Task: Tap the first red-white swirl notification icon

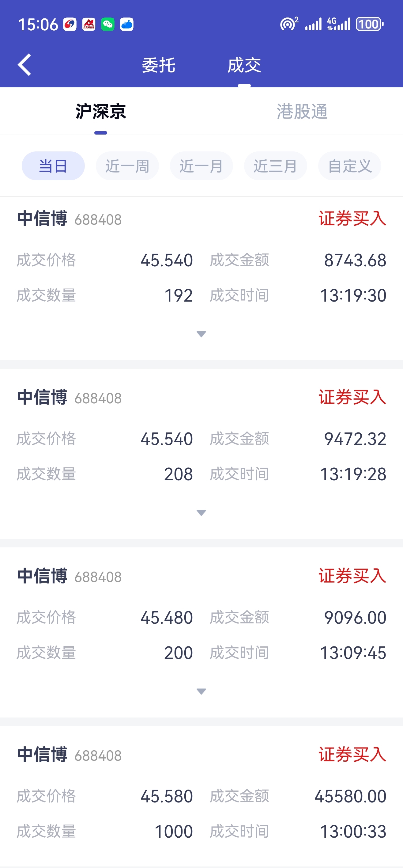Action: click(70, 24)
